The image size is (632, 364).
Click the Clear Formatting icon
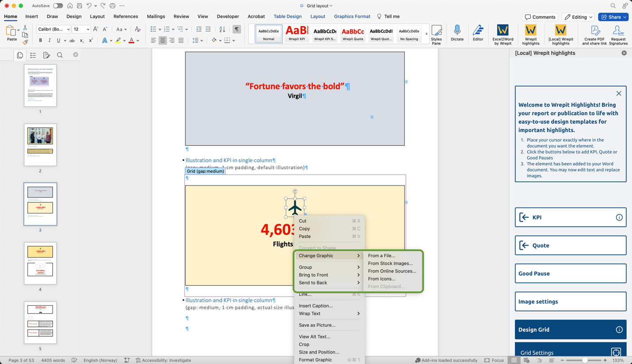pos(138,29)
